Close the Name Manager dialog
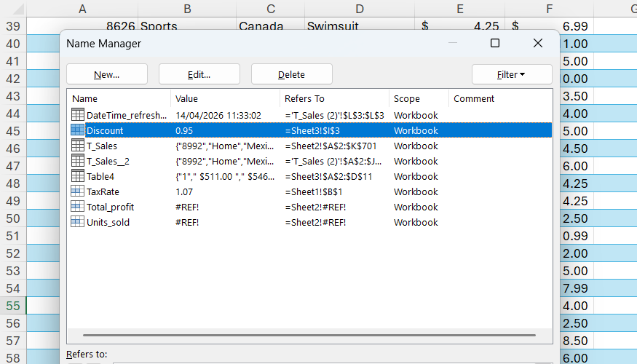This screenshot has width=637, height=364. (538, 43)
